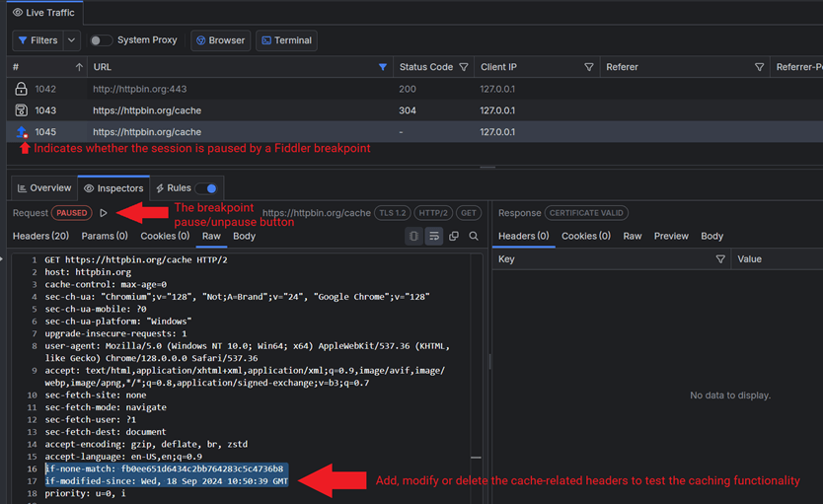Image resolution: width=823 pixels, height=504 pixels.
Task: Click the TLS 1.2 badge
Action: tap(392, 213)
